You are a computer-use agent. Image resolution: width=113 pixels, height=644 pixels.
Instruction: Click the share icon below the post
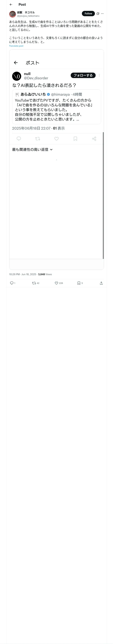(x=101, y=283)
